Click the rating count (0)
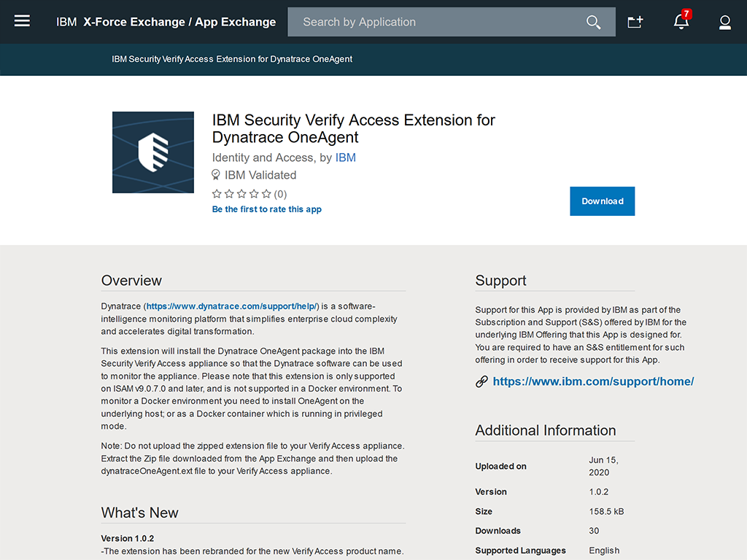 tap(281, 194)
